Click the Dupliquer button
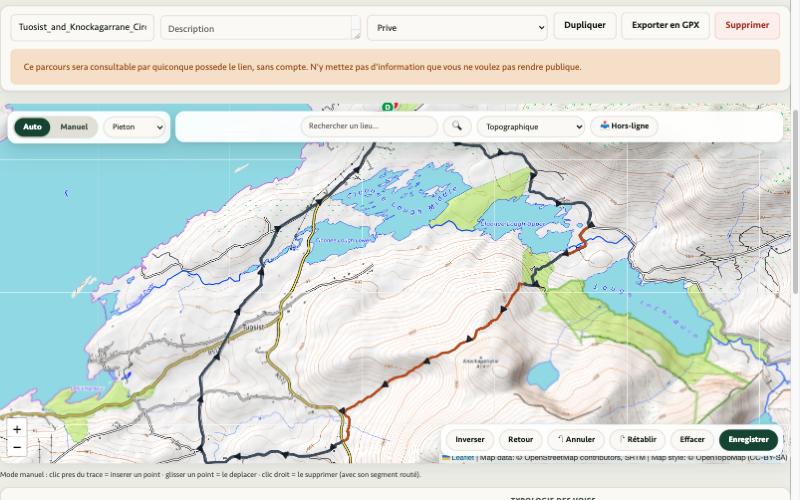The width and height of the screenshot is (800, 500). click(x=585, y=25)
